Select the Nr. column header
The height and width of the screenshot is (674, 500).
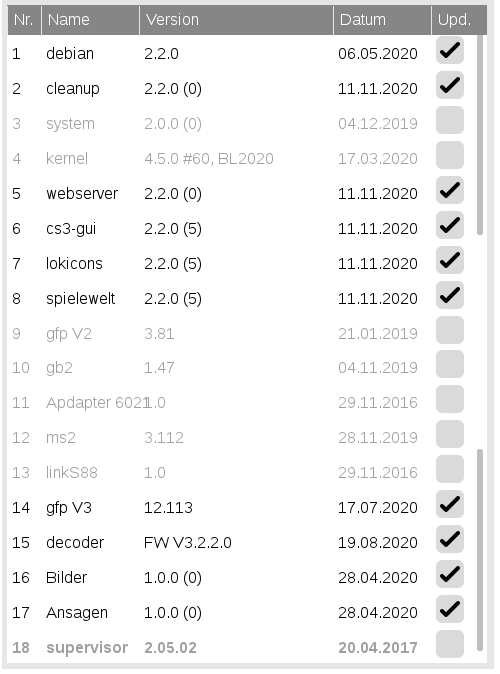[24, 20]
